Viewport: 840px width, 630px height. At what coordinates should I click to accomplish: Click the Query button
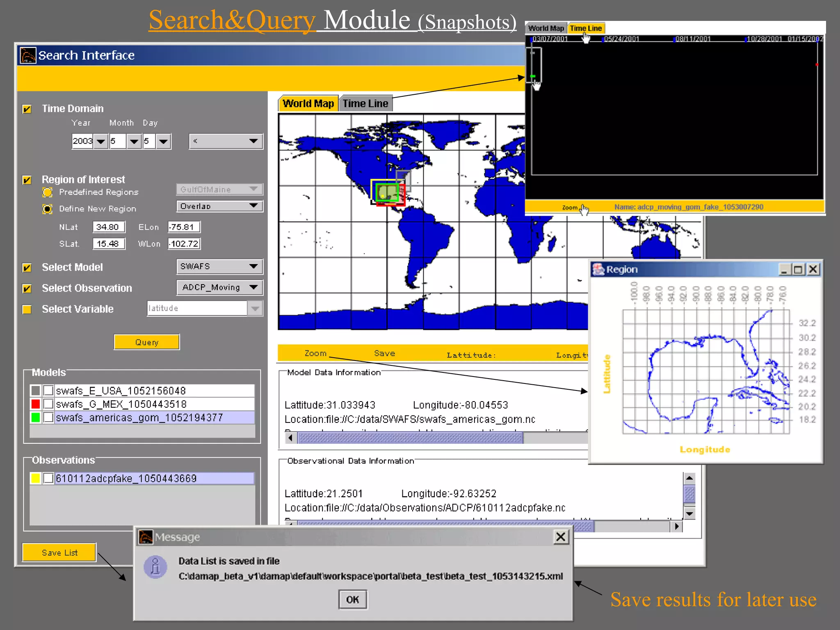click(147, 342)
